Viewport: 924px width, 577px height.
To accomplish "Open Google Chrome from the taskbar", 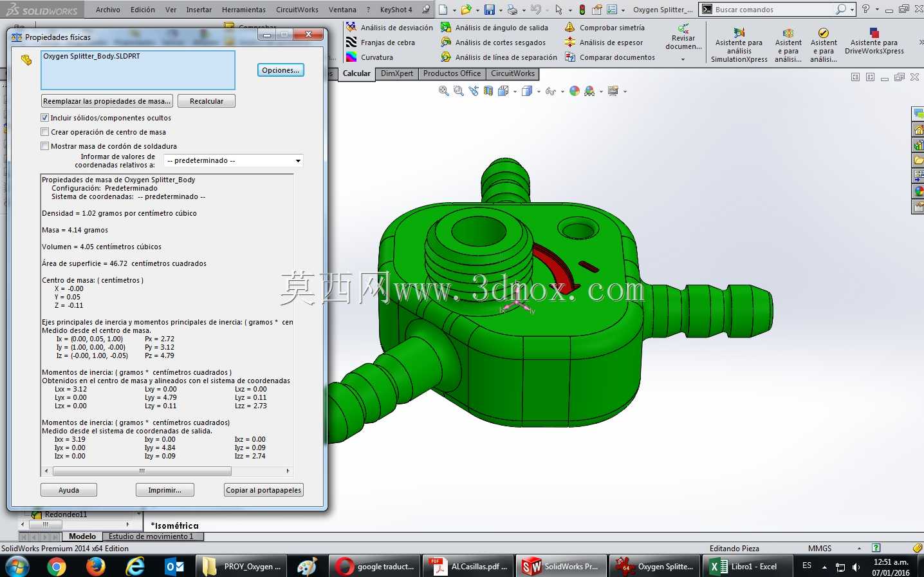I will [x=57, y=567].
